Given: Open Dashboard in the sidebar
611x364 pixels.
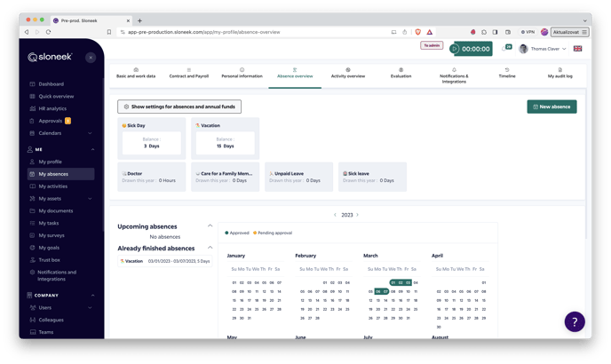Looking at the screenshot, I should [51, 84].
